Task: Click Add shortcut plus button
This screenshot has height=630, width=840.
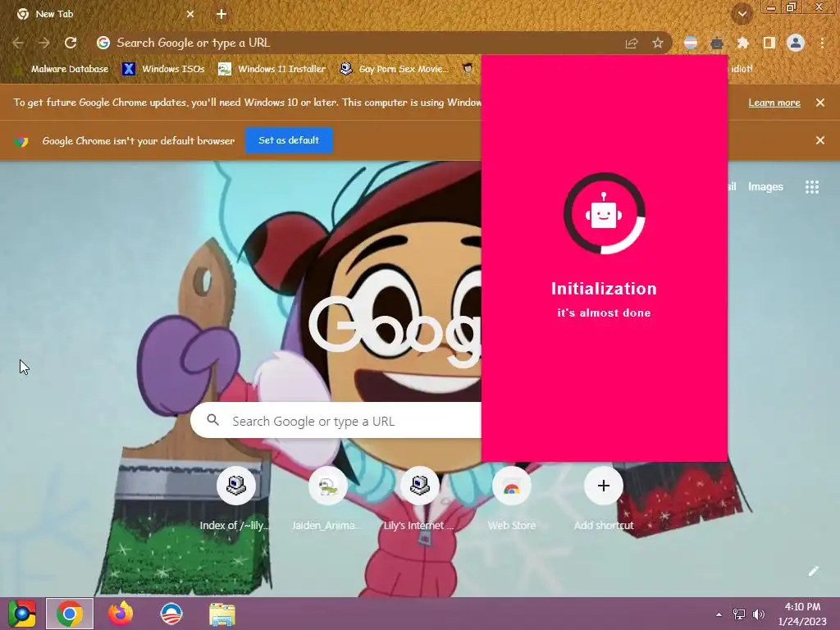Action: [603, 486]
